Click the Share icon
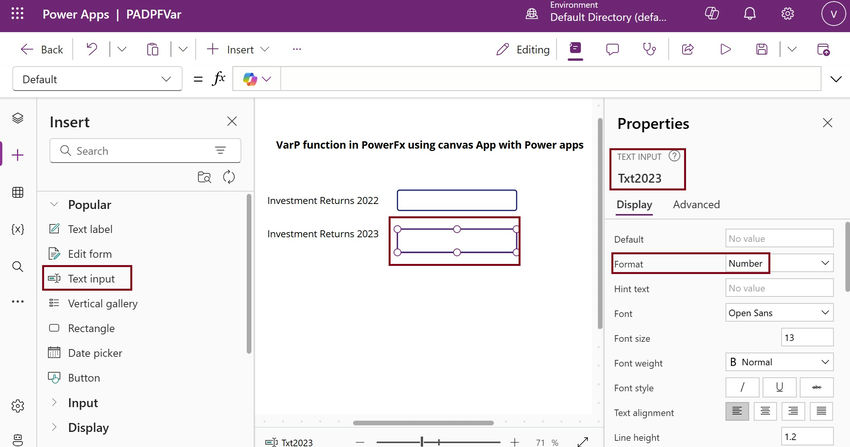Screen dimensions: 850x447 tap(688, 49)
